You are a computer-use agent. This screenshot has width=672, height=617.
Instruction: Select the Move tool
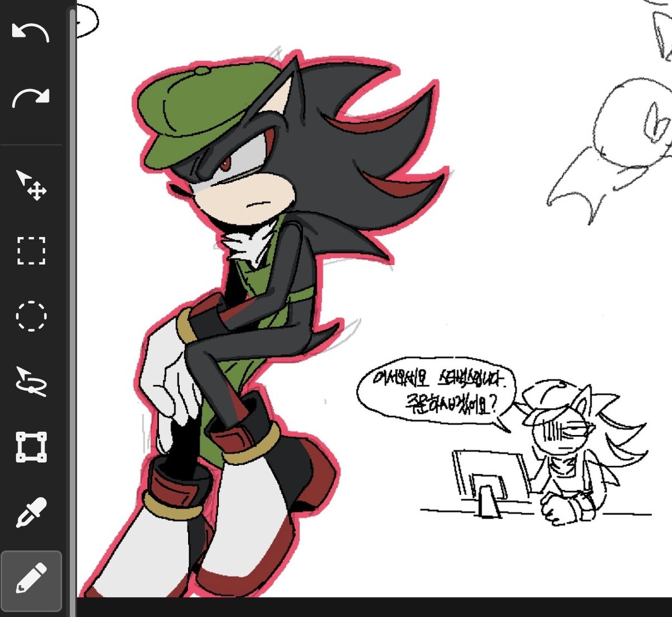(x=31, y=185)
